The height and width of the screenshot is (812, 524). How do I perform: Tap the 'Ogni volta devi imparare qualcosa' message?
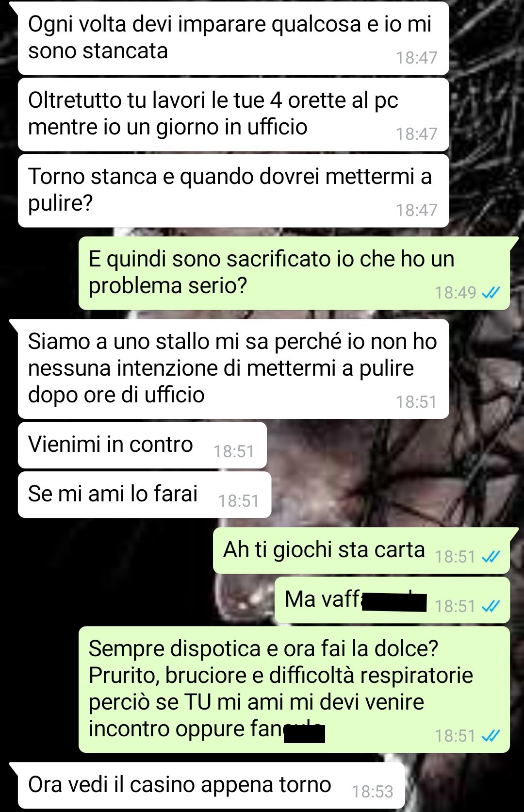[x=233, y=38]
